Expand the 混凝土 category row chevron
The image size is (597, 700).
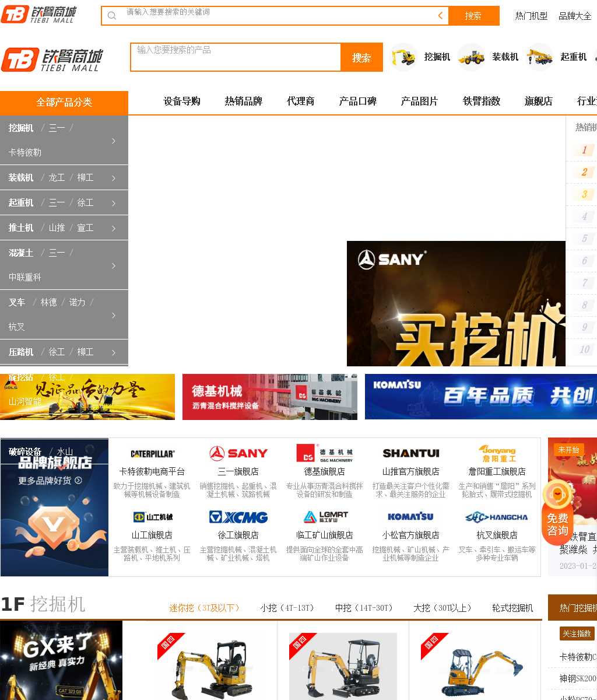pyautogui.click(x=114, y=265)
